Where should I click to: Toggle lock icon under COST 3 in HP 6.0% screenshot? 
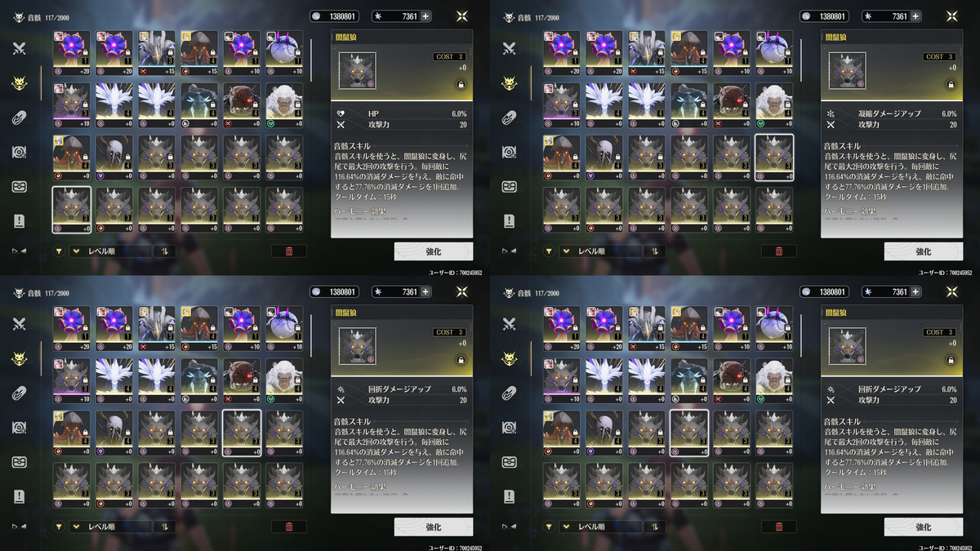pos(461,84)
